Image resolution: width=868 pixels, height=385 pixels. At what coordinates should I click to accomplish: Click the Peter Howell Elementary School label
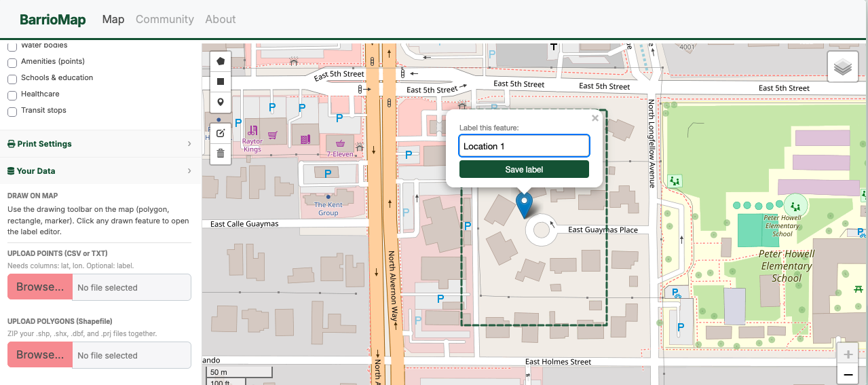[x=787, y=265]
